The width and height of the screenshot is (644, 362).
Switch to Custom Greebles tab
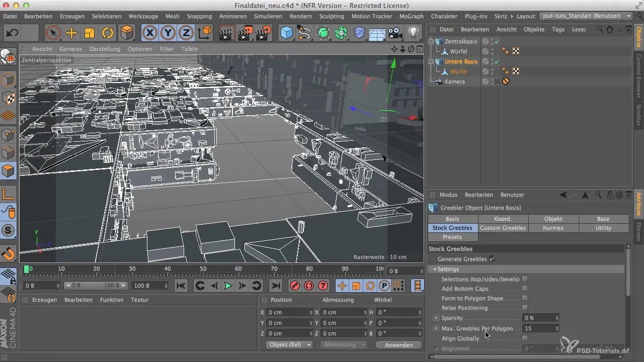click(x=503, y=228)
